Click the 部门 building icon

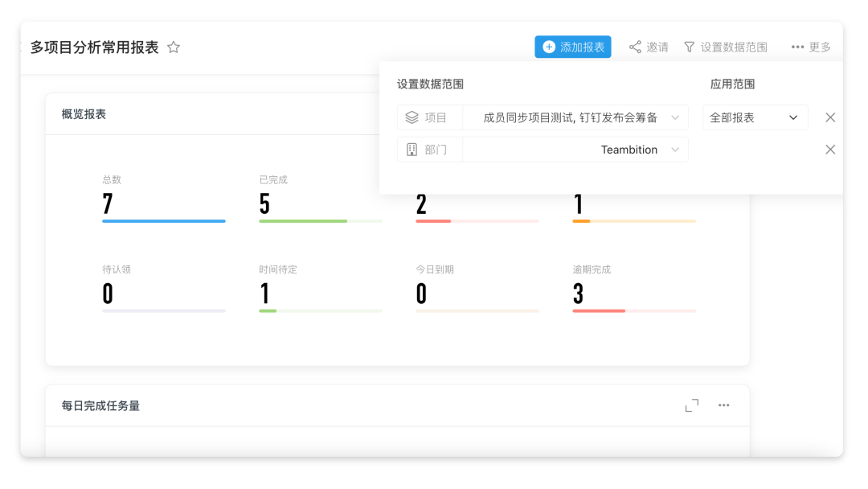click(x=412, y=150)
